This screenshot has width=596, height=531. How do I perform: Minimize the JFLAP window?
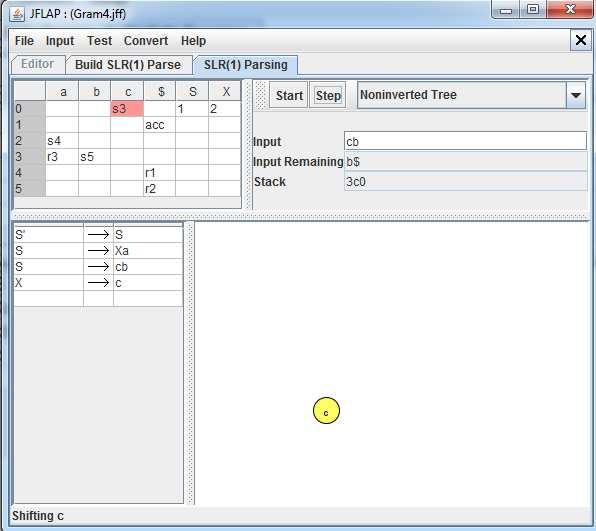[x=506, y=10]
